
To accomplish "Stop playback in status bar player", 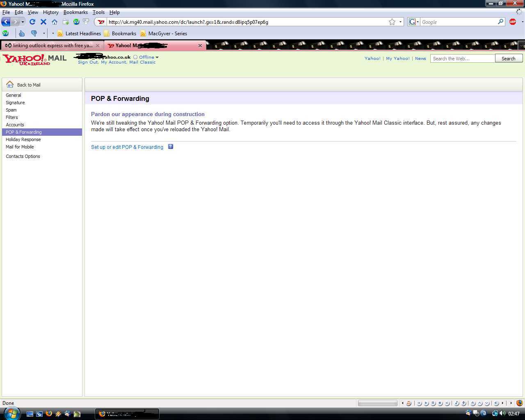I will [x=440, y=403].
